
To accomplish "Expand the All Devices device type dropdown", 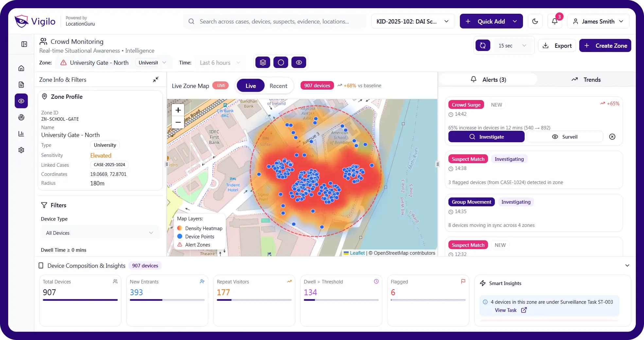I will pyautogui.click(x=100, y=233).
